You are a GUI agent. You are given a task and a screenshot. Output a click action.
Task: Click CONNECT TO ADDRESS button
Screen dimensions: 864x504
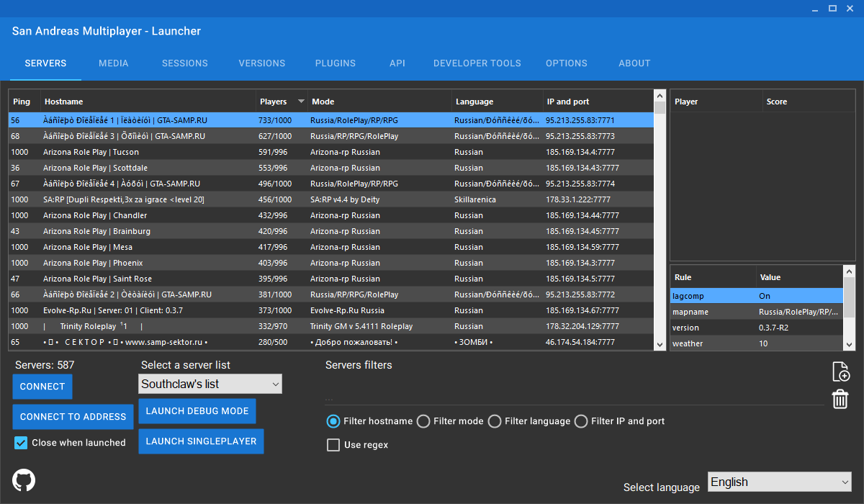coord(73,416)
